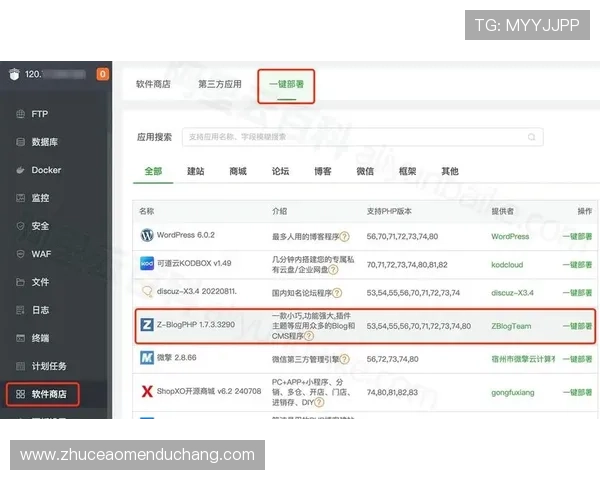Deploy 可道云KODBOX with 一键部署 link
Screen dimensions: 600x480
coord(577,265)
